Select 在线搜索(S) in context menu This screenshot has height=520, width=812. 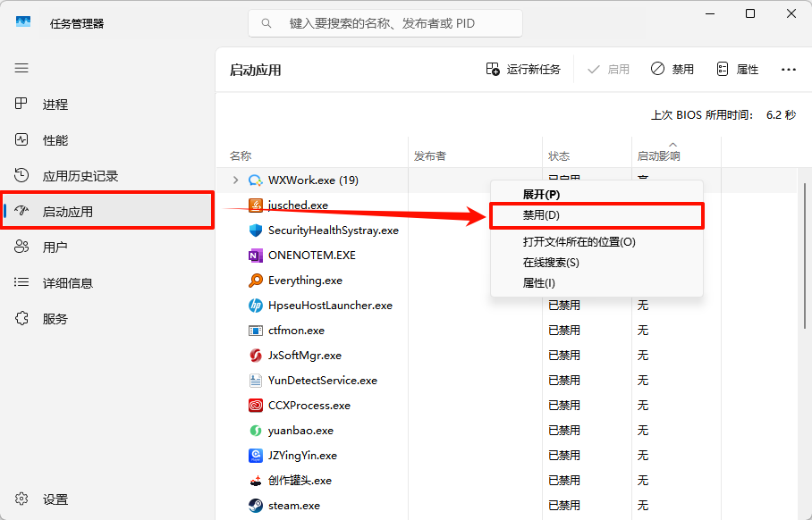[x=551, y=262]
